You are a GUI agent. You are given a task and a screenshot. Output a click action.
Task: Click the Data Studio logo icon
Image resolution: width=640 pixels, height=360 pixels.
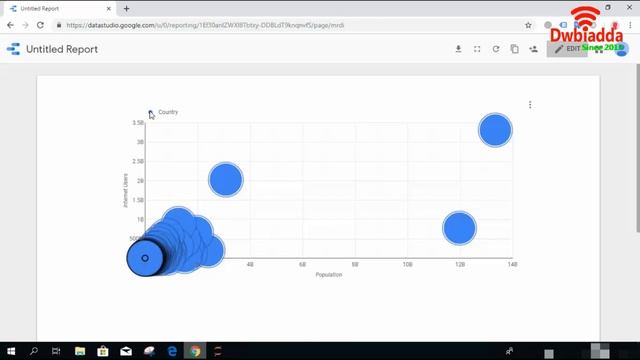point(13,49)
